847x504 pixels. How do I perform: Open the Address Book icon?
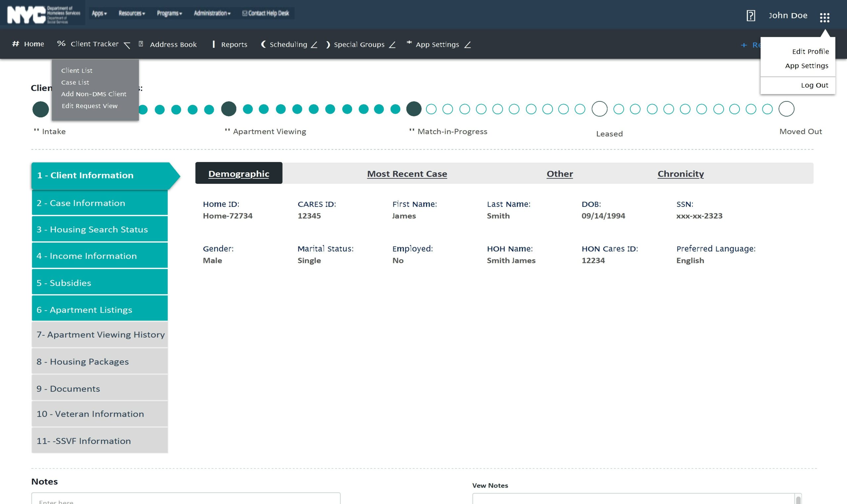click(141, 44)
